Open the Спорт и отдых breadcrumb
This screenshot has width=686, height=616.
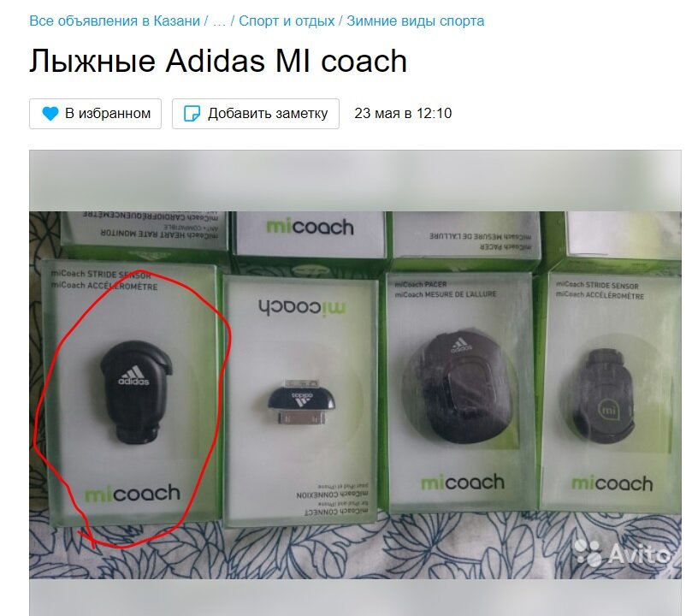point(287,21)
